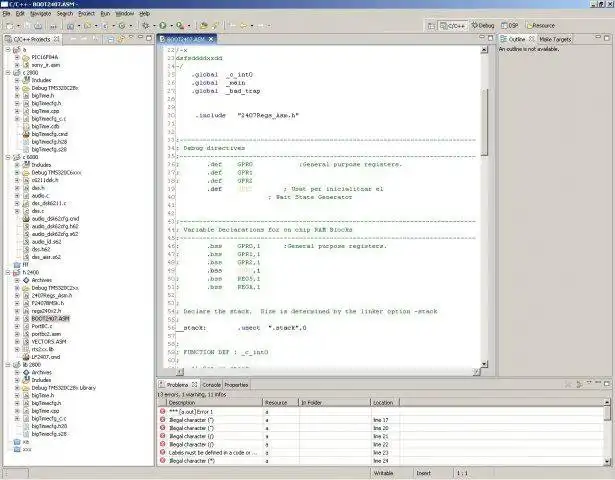This screenshot has width=615, height=480.
Task: Select the problem at line 17
Action: (380, 420)
